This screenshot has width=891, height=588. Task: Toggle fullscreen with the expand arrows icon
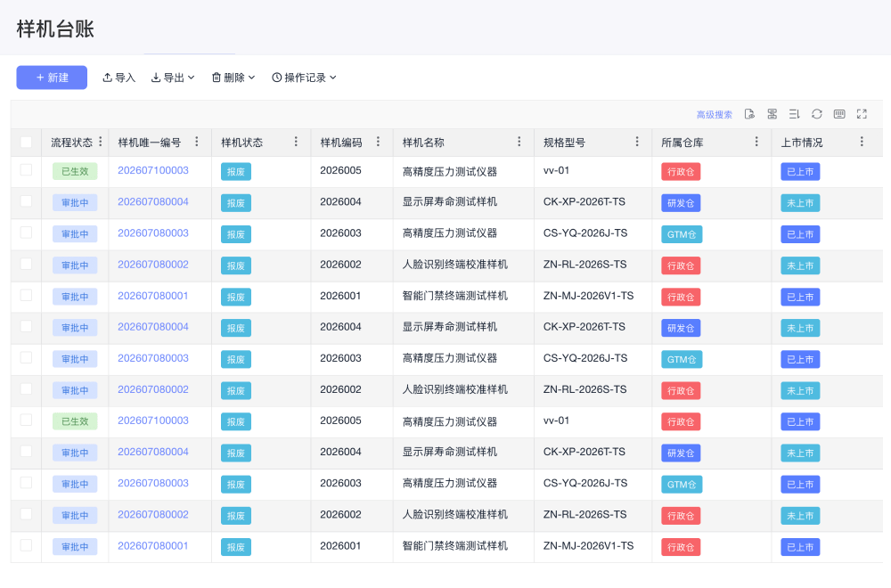click(x=862, y=114)
